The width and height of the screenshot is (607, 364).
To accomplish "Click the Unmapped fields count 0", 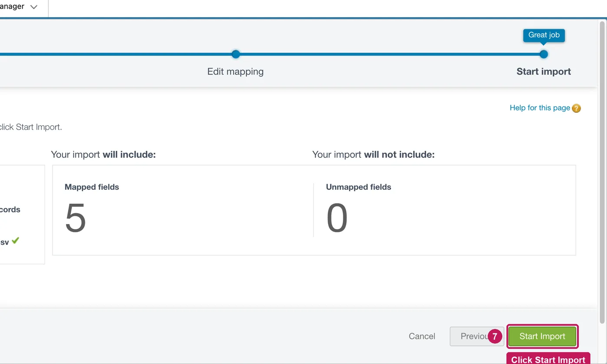I will click(x=337, y=218).
